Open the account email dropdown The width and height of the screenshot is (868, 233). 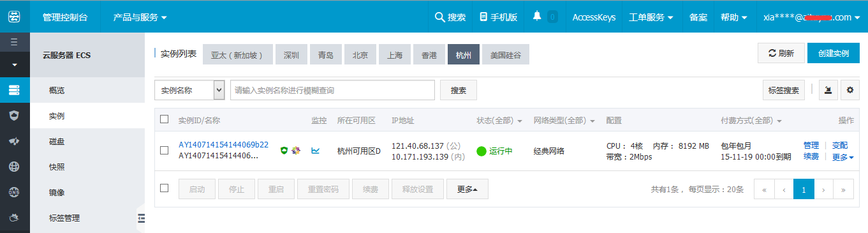point(811,17)
